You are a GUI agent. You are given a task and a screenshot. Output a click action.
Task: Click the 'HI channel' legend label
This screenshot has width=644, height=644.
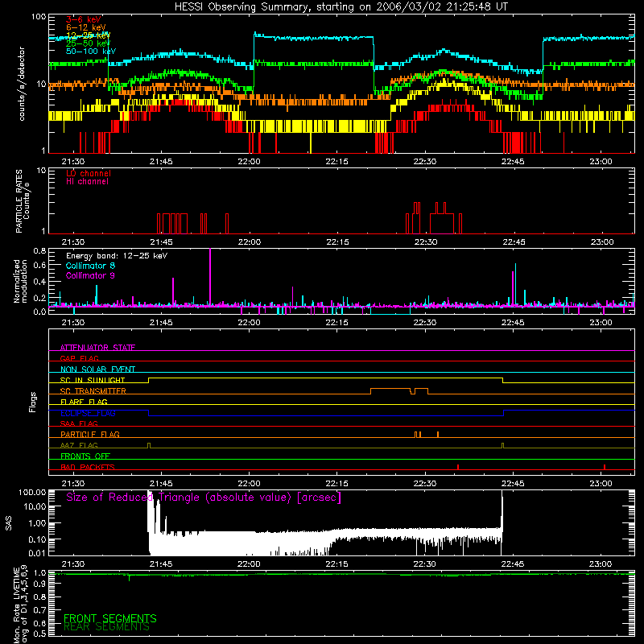[87, 181]
